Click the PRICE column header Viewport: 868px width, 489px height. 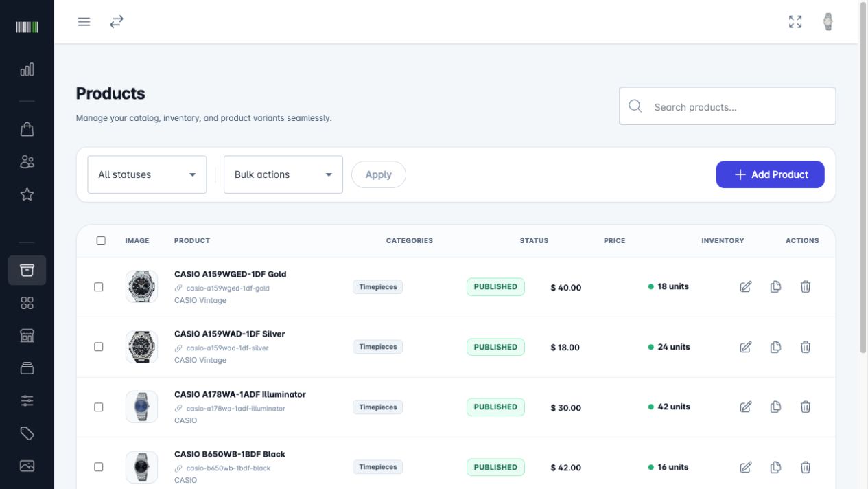pos(614,240)
